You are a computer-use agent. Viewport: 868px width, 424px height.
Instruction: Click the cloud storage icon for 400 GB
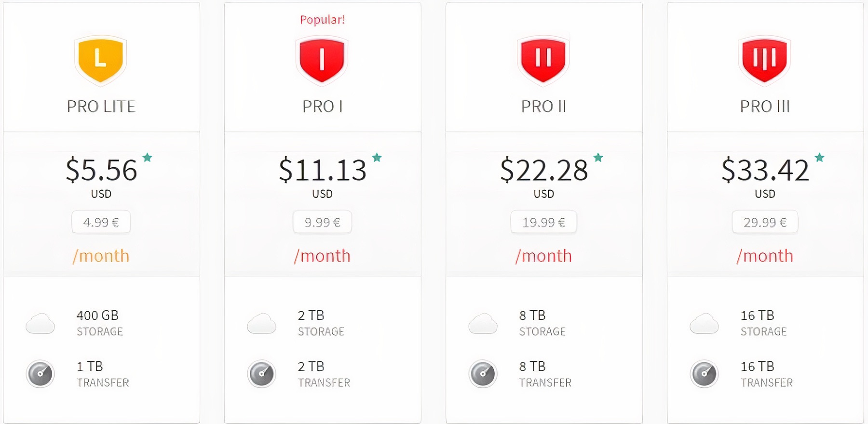pos(40,323)
